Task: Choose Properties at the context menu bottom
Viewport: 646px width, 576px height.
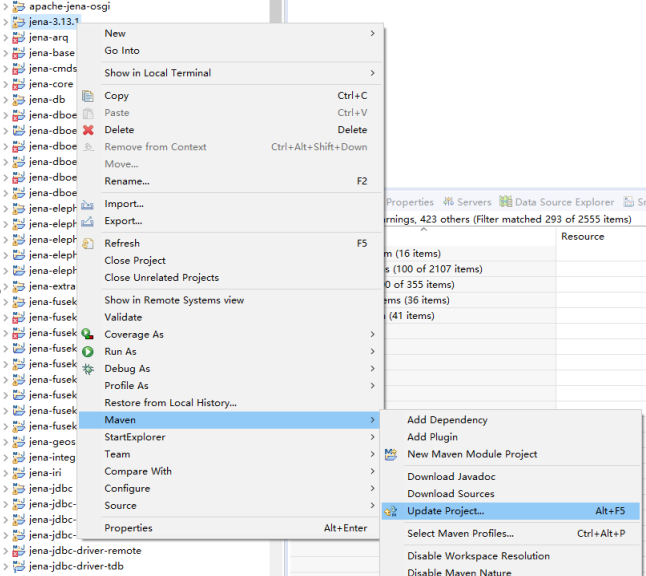Action: click(x=230, y=528)
